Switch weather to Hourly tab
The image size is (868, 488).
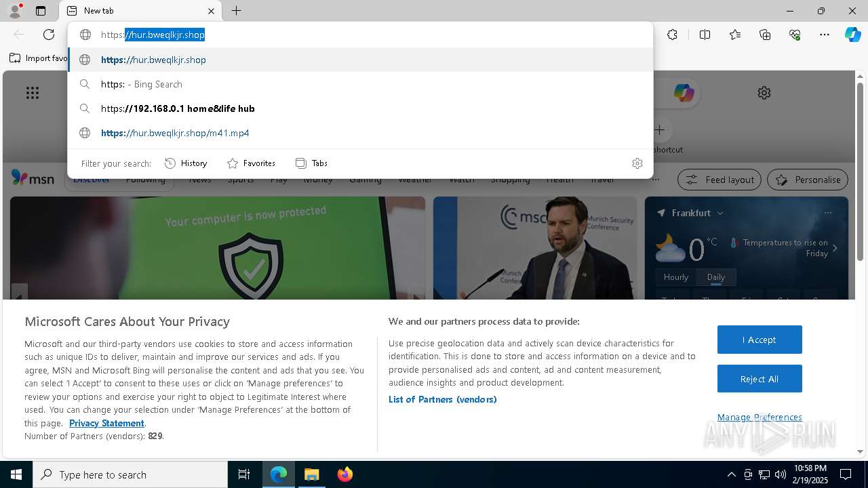pyautogui.click(x=676, y=277)
